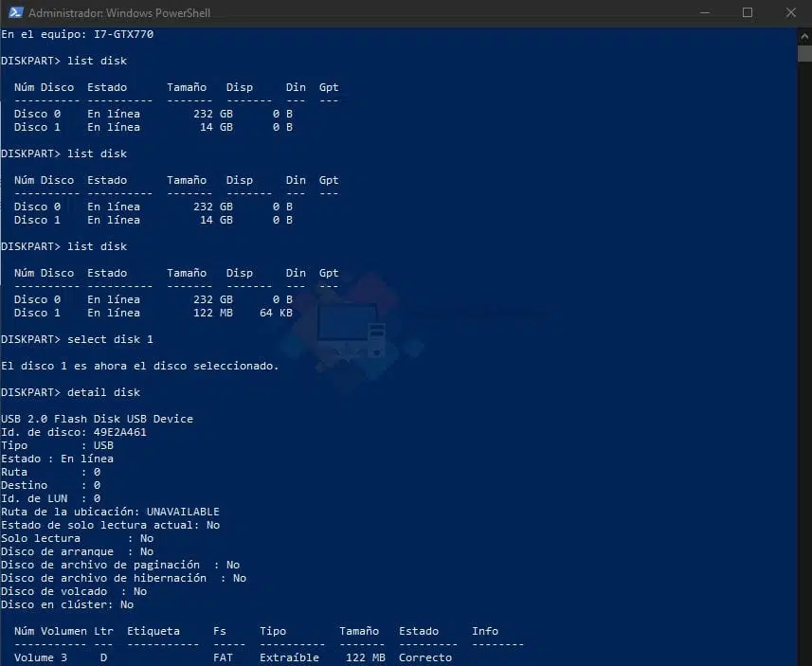Click the 'Disco 1' row showing 122 MB
812x666 pixels.
point(153,313)
